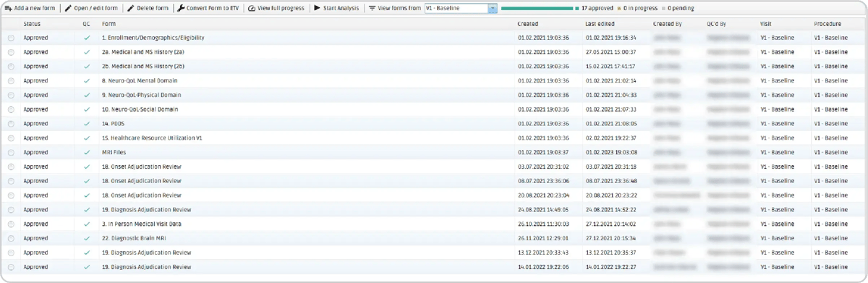Sort by the Created By column header
Image resolution: width=868 pixels, height=283 pixels.
667,24
